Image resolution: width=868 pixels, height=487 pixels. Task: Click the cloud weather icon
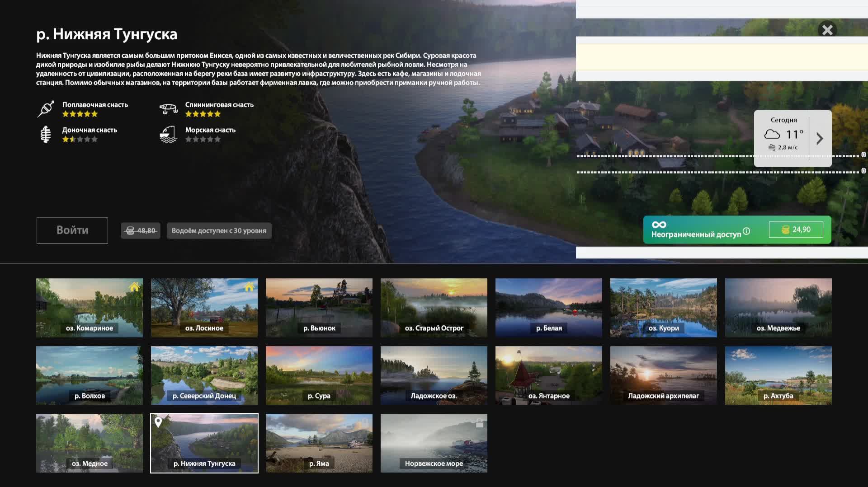click(x=772, y=134)
